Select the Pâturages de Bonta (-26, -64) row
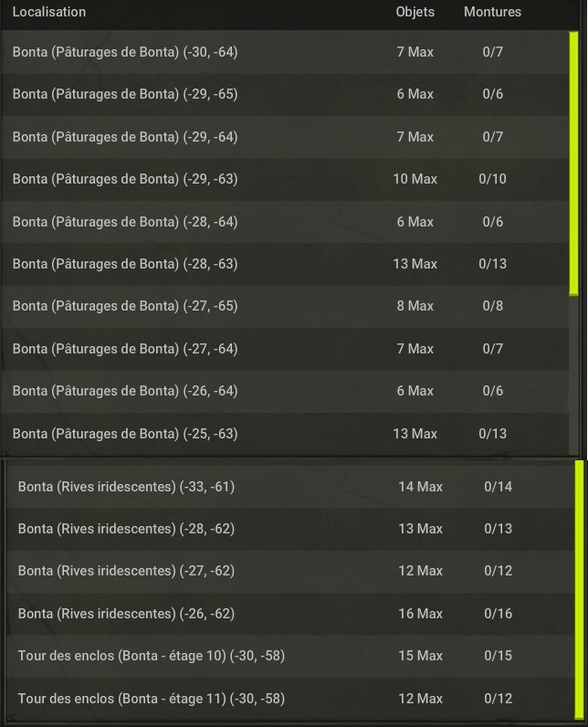This screenshot has width=588, height=727. point(285,391)
